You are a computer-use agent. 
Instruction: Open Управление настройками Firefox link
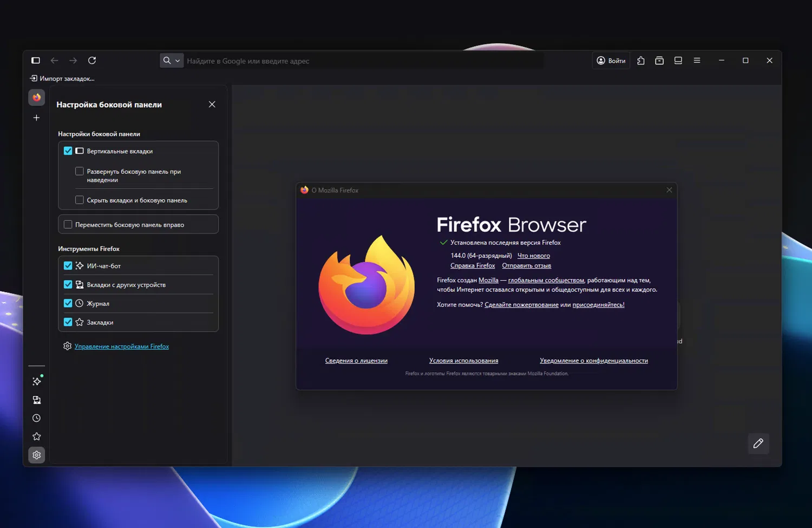(x=122, y=347)
